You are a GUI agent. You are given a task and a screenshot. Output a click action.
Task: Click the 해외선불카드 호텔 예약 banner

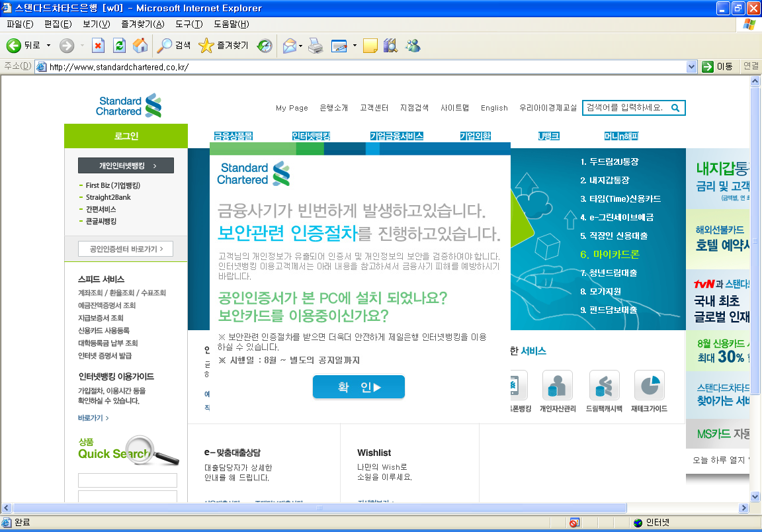tap(718, 239)
